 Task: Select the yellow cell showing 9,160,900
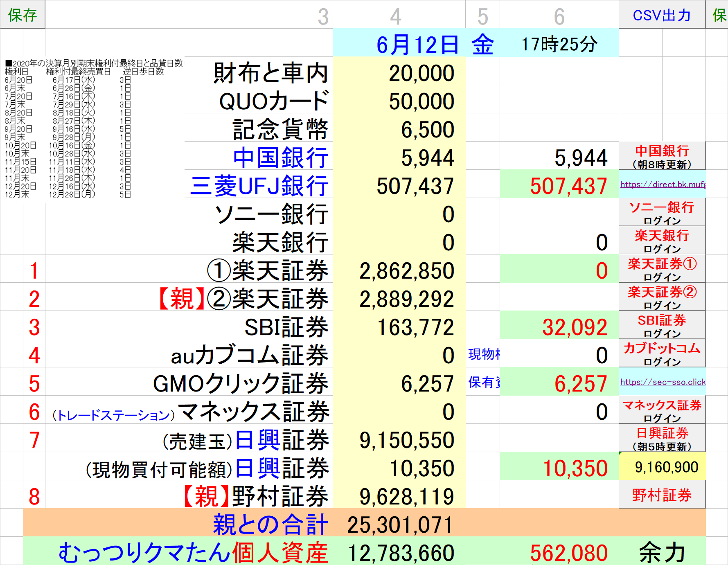point(662,466)
